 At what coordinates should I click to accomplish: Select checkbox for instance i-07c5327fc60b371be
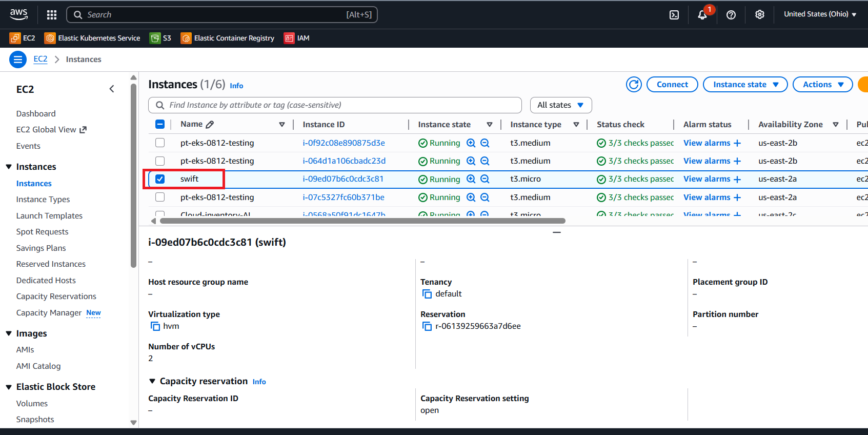coord(160,197)
